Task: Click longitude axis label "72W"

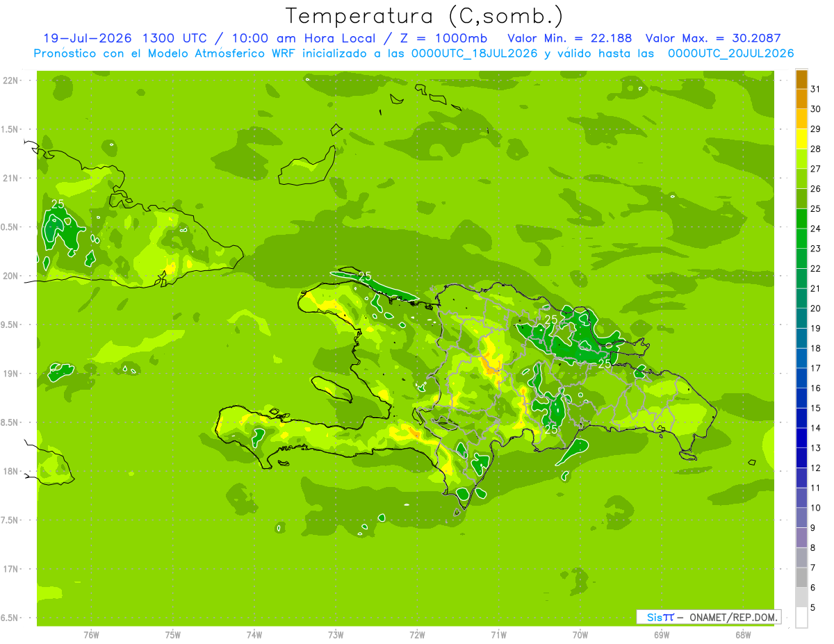Action: [417, 635]
